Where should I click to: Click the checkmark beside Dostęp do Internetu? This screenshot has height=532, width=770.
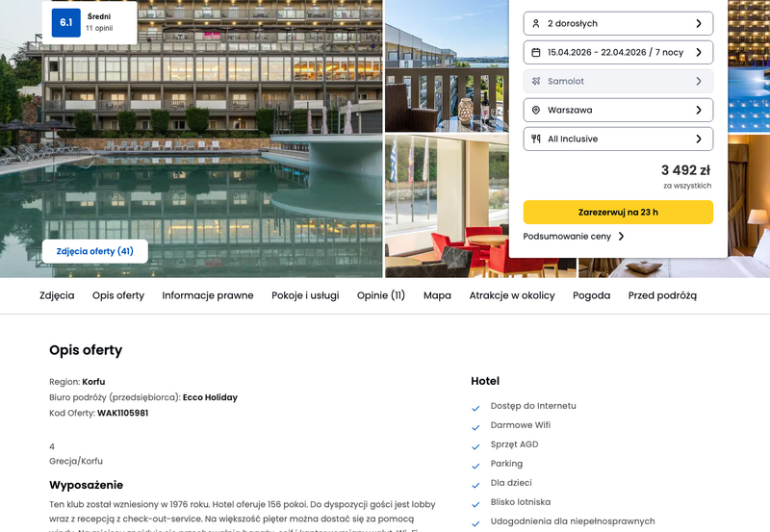tap(475, 408)
